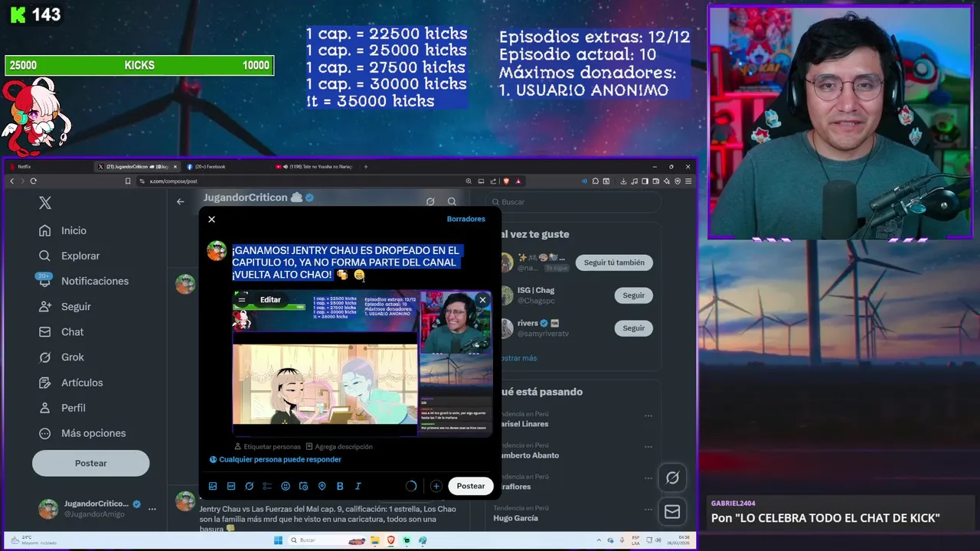Open Más opciones in sidebar
Screen dimensions: 980x551
coord(82,433)
